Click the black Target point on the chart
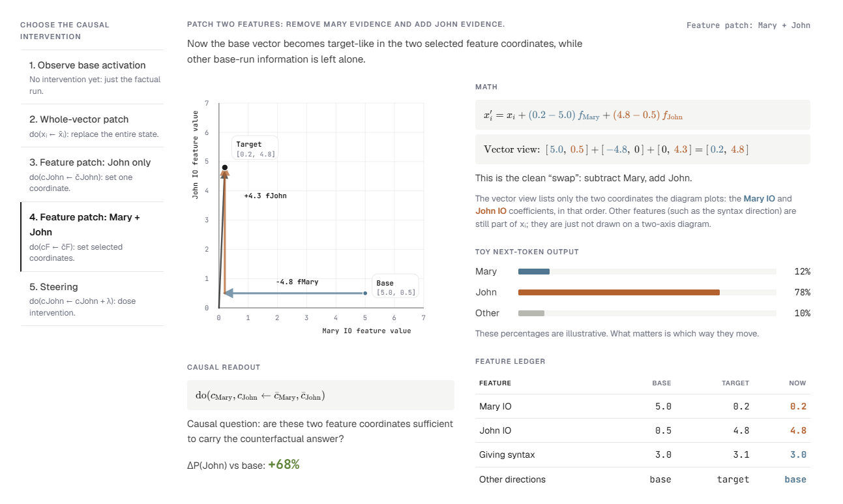843x504 pixels. (x=224, y=168)
